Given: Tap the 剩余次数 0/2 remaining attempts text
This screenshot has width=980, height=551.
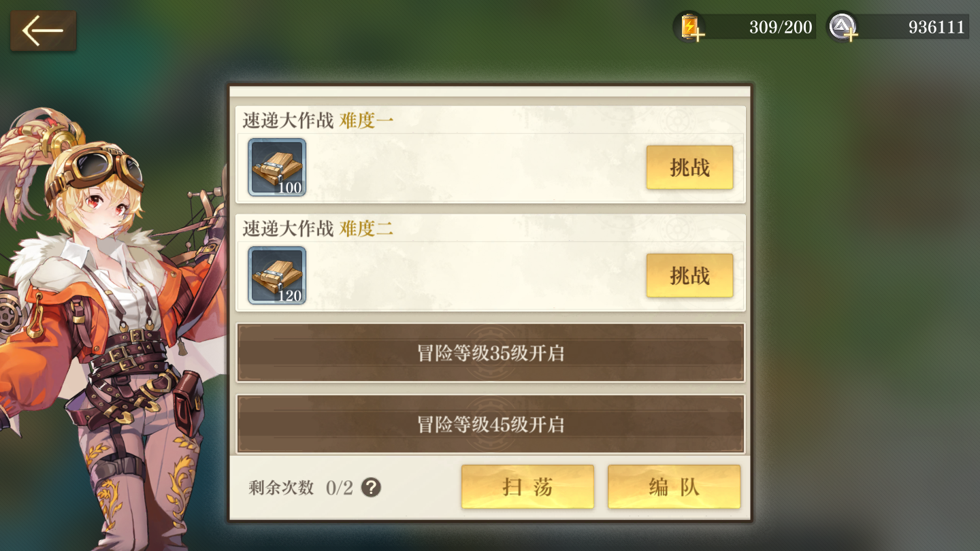Looking at the screenshot, I should (301, 487).
